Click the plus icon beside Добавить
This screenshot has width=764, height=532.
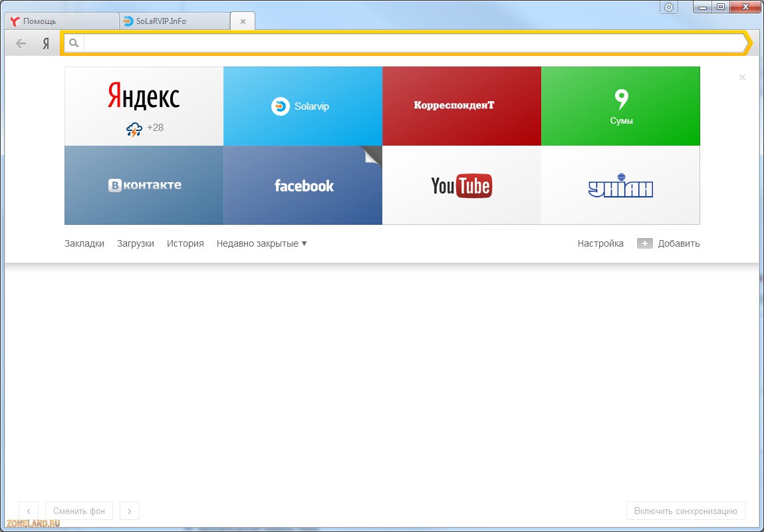click(644, 243)
